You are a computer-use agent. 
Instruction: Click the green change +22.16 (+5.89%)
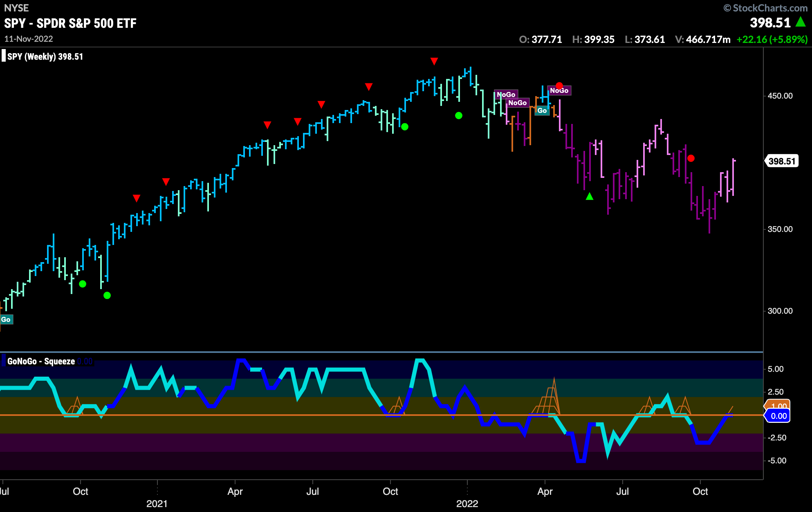772,40
